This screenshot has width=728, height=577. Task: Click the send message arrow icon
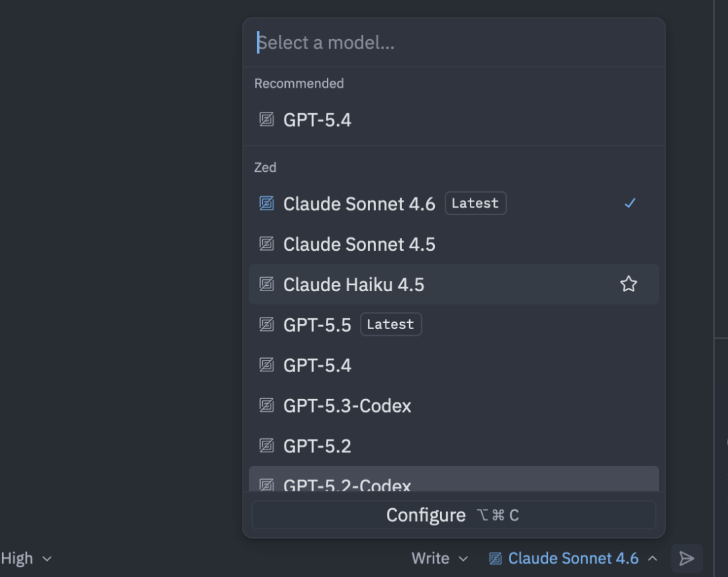(686, 558)
